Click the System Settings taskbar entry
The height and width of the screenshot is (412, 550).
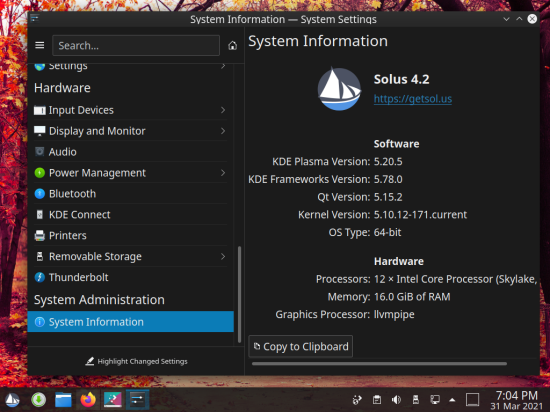138,400
